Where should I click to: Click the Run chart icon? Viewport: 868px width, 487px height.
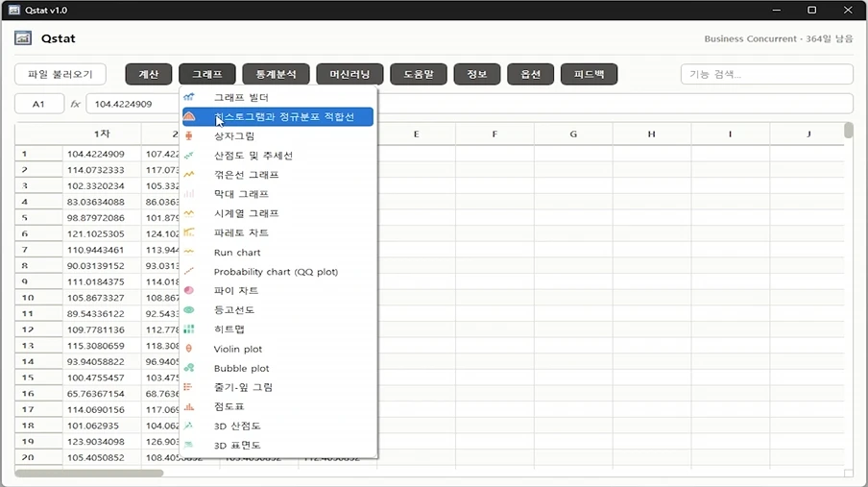click(x=189, y=252)
